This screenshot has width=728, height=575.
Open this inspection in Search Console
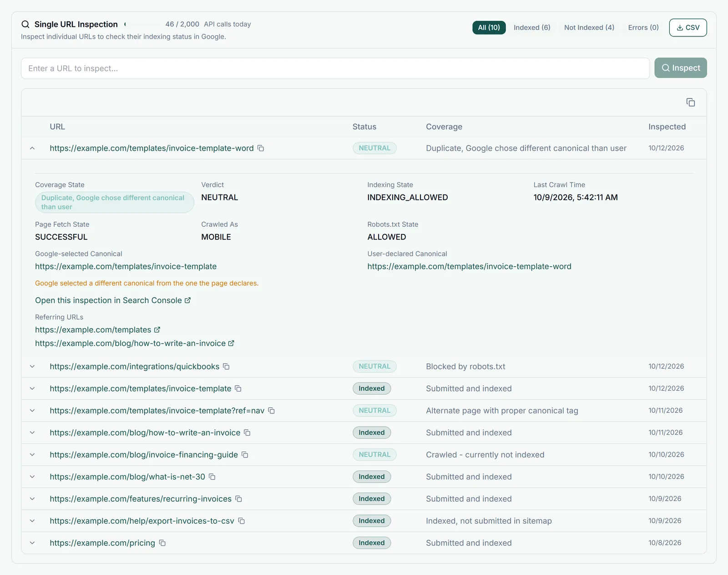pos(113,300)
